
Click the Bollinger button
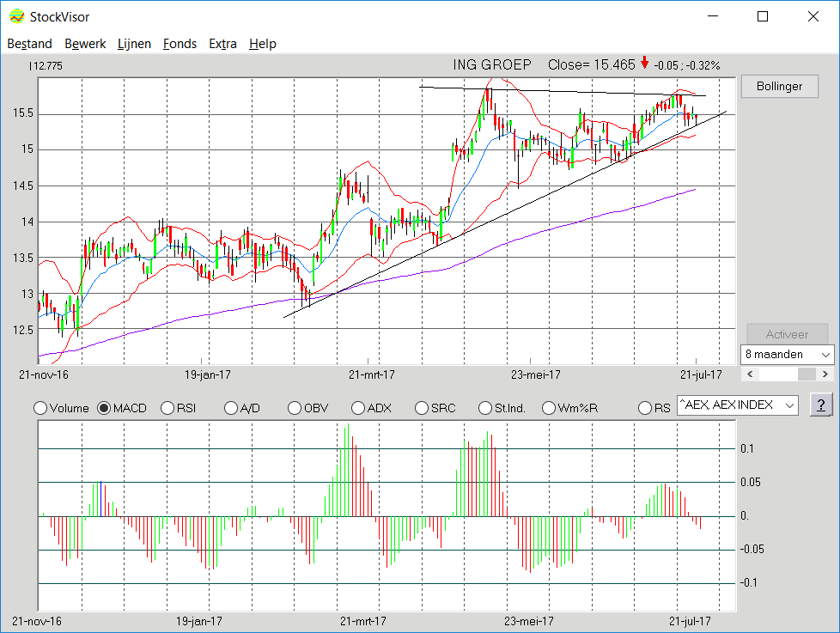tap(780, 86)
